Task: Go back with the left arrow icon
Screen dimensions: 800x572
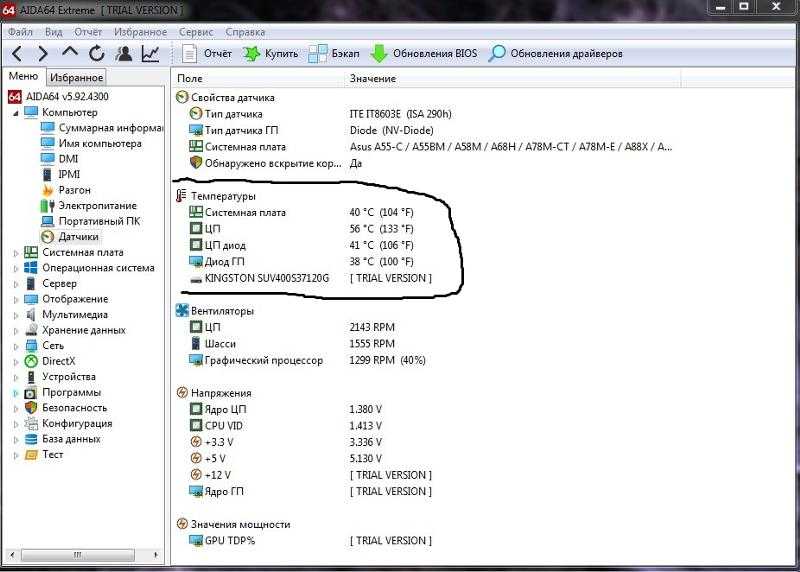Action: pos(17,53)
